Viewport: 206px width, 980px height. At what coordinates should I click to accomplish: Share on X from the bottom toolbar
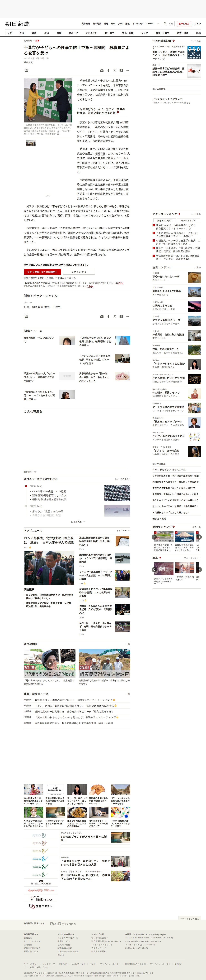pos(115,316)
